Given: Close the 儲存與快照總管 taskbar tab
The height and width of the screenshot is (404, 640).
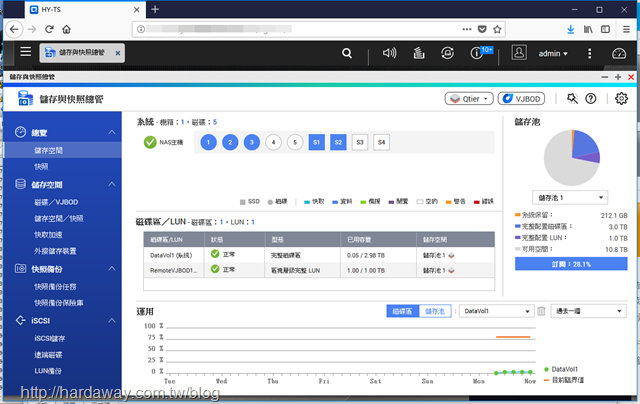Looking at the screenshot, I should click(118, 53).
